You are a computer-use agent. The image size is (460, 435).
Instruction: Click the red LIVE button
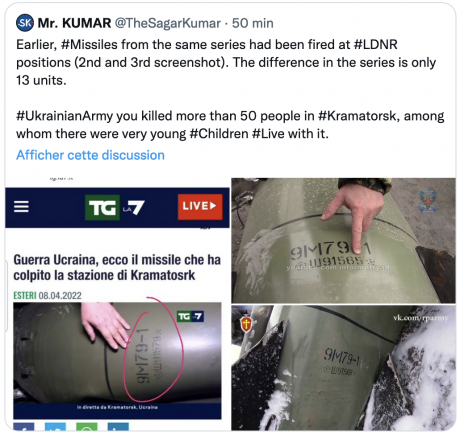[x=200, y=207]
